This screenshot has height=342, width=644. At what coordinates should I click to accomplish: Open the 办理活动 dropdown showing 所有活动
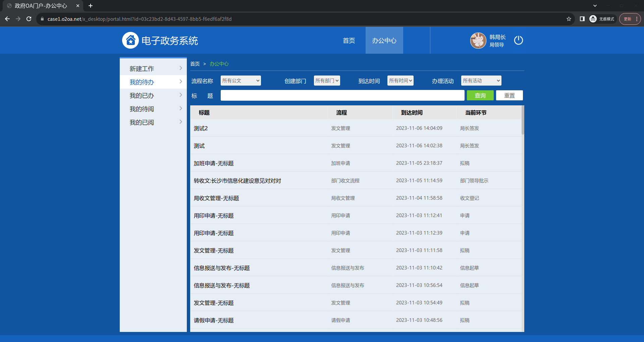tap(481, 81)
